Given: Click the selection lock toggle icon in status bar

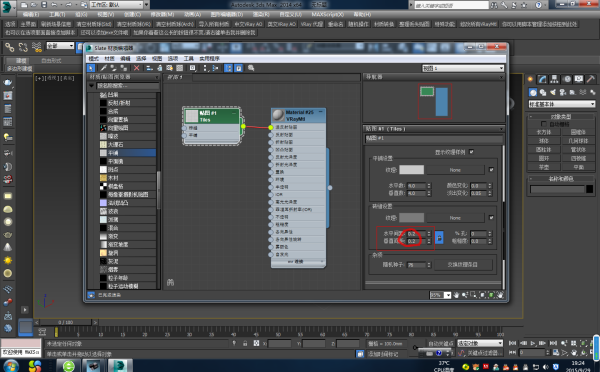Looking at the screenshot, I should [x=245, y=343].
